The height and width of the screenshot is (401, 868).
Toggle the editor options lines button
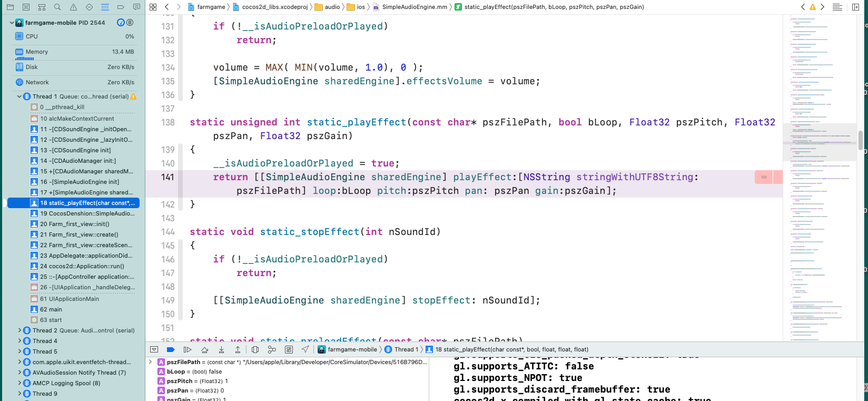[x=837, y=7]
